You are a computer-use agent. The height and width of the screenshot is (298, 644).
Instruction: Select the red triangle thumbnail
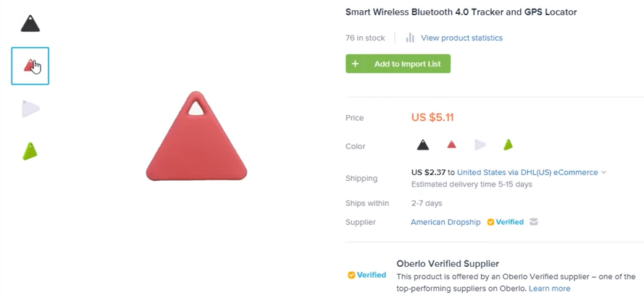coord(30,66)
